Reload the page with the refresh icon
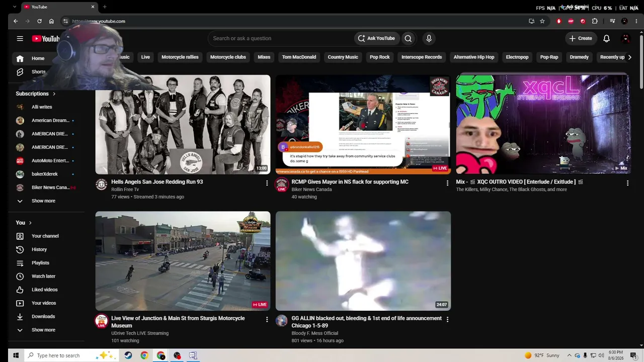 [x=39, y=21]
